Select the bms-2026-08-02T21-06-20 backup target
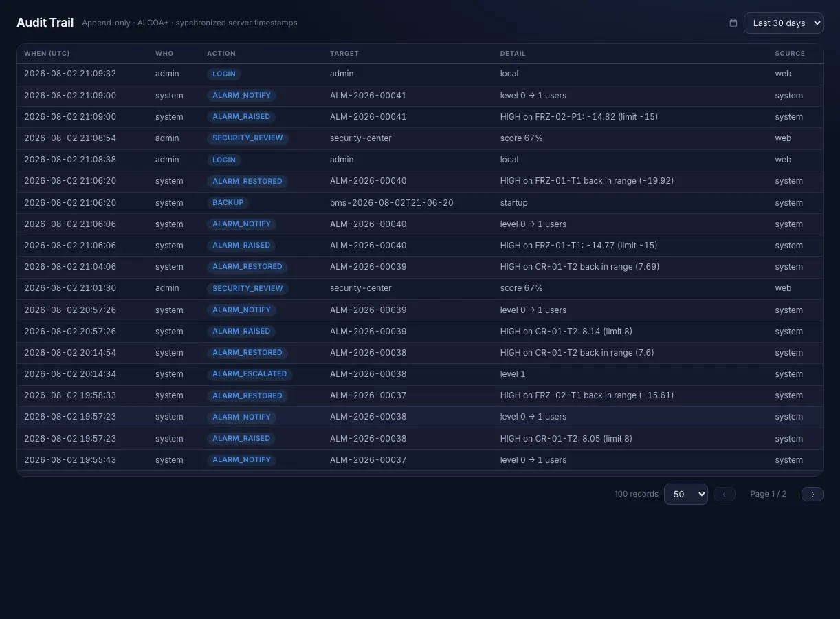 (391, 203)
